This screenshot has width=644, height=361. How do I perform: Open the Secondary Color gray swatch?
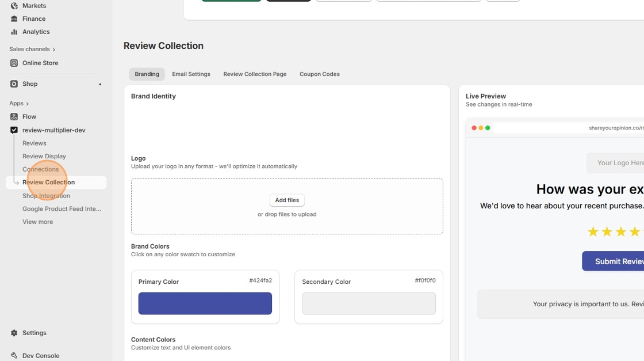click(369, 303)
